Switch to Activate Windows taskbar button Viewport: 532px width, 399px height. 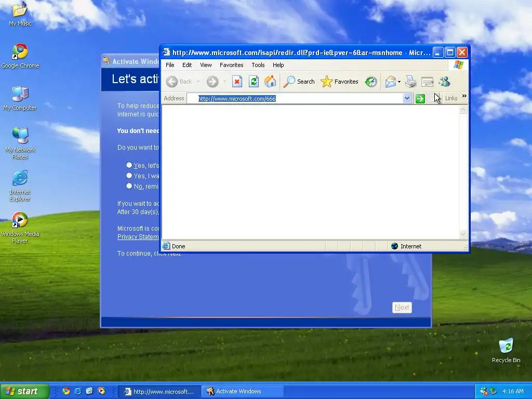(x=243, y=391)
